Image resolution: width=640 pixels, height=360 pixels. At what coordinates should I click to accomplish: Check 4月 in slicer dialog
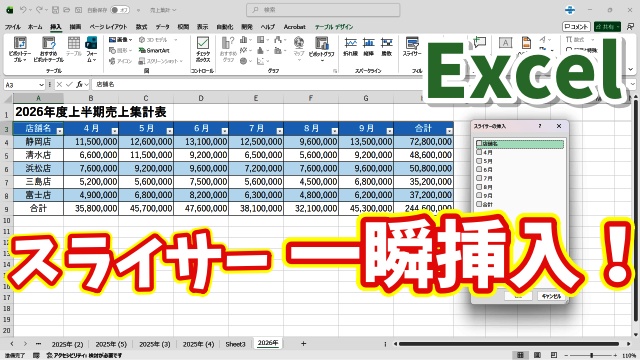coord(479,152)
